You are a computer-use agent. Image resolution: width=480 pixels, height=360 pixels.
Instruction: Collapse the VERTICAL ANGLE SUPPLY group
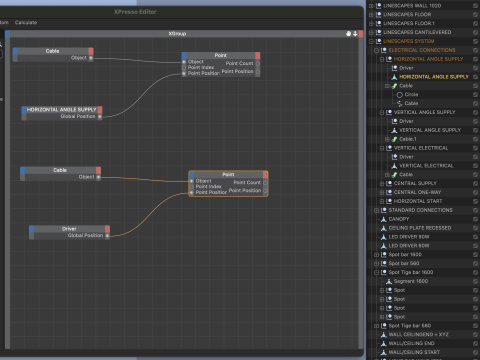click(382, 112)
